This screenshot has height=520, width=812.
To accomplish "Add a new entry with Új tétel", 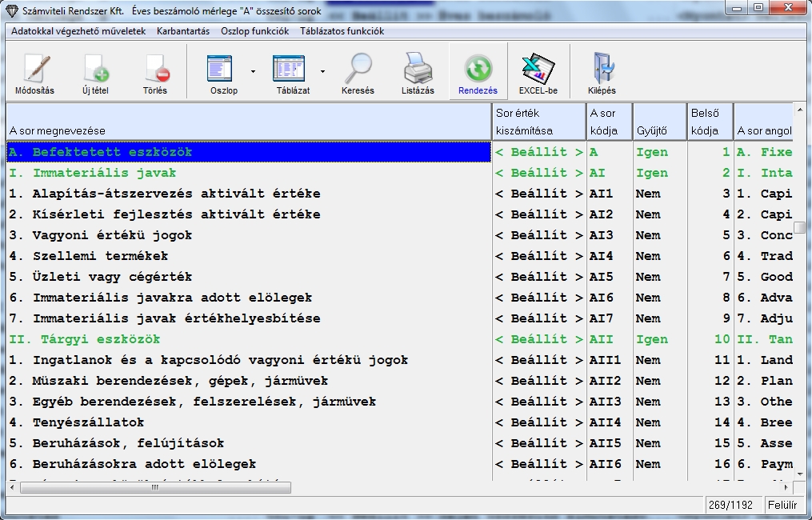I will (x=95, y=72).
